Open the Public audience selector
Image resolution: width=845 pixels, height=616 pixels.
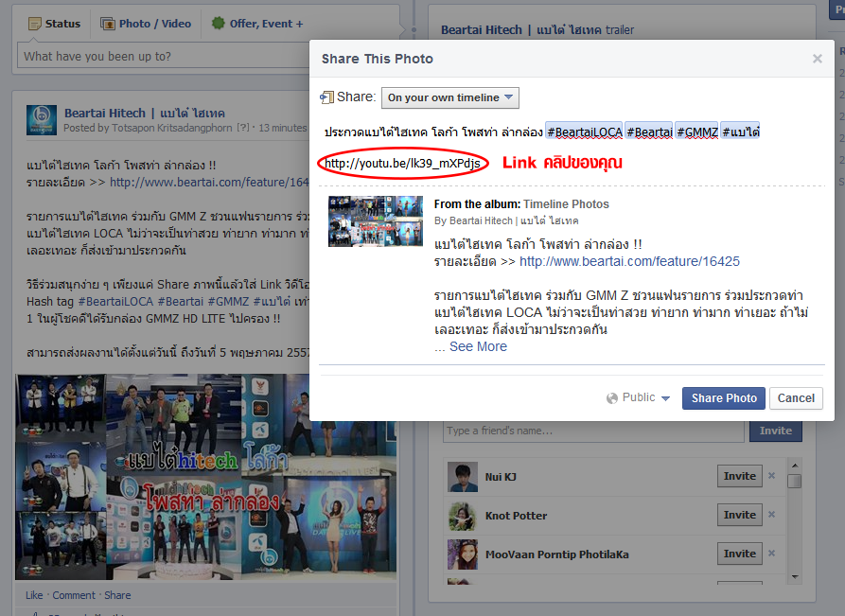639,397
